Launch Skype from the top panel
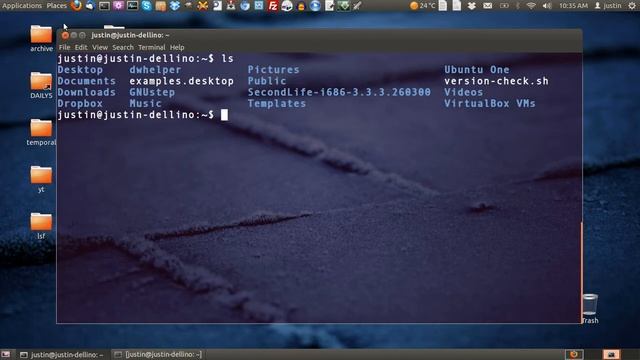The height and width of the screenshot is (360, 640). [147, 6]
